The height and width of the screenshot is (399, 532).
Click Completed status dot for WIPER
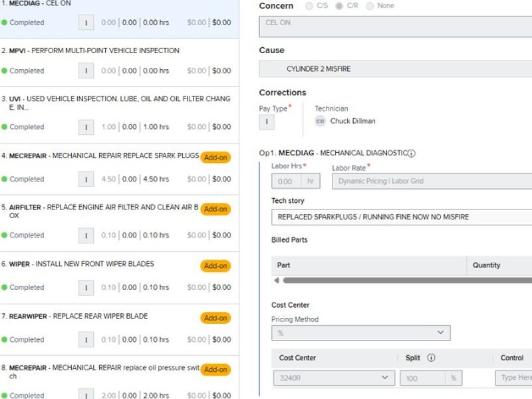click(x=5, y=287)
